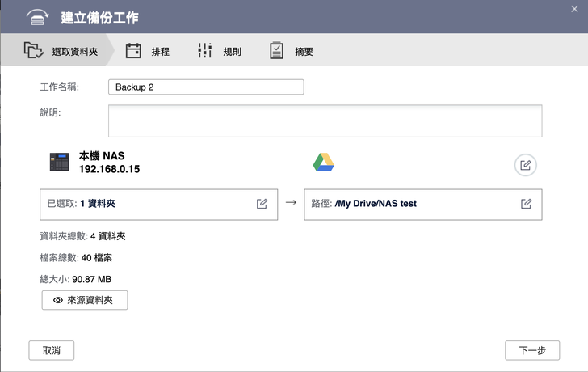Edit the /My Drive/NAS test path

[x=526, y=204]
